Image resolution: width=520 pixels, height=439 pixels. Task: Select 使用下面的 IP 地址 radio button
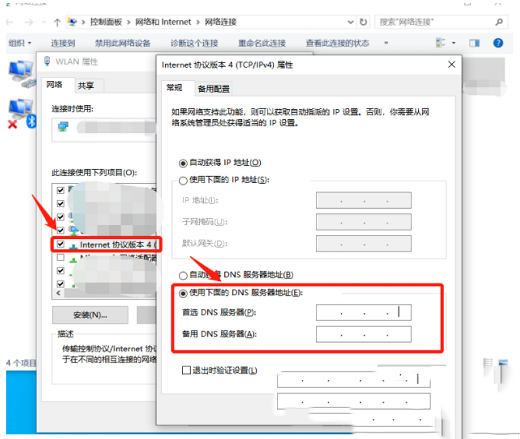pos(183,181)
